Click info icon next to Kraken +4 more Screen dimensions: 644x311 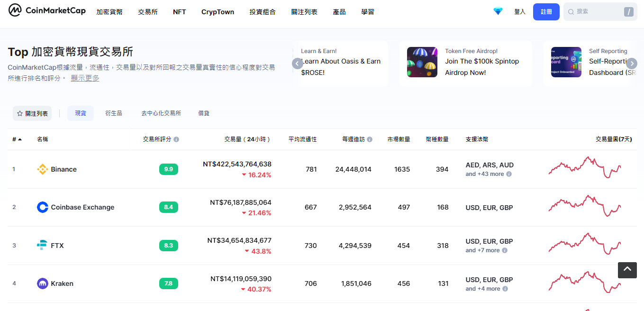(505, 289)
